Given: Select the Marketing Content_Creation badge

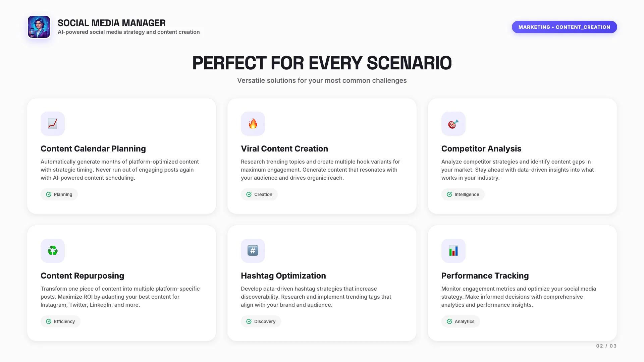Looking at the screenshot, I should click(x=564, y=27).
